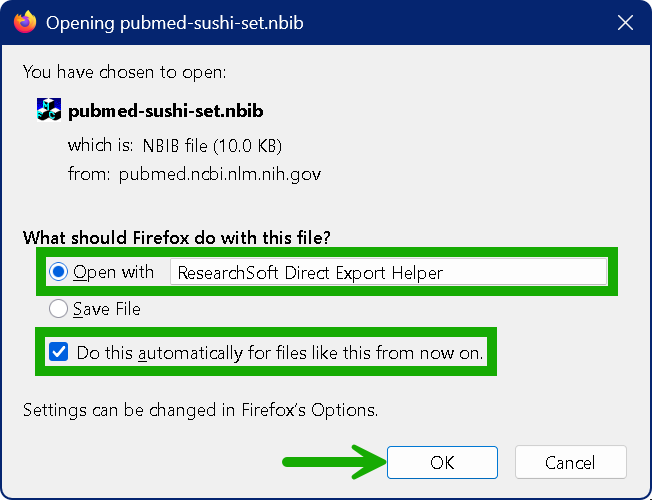Choose the 'Save File' radio option
Screen dimensions: 652x500
[58, 309]
